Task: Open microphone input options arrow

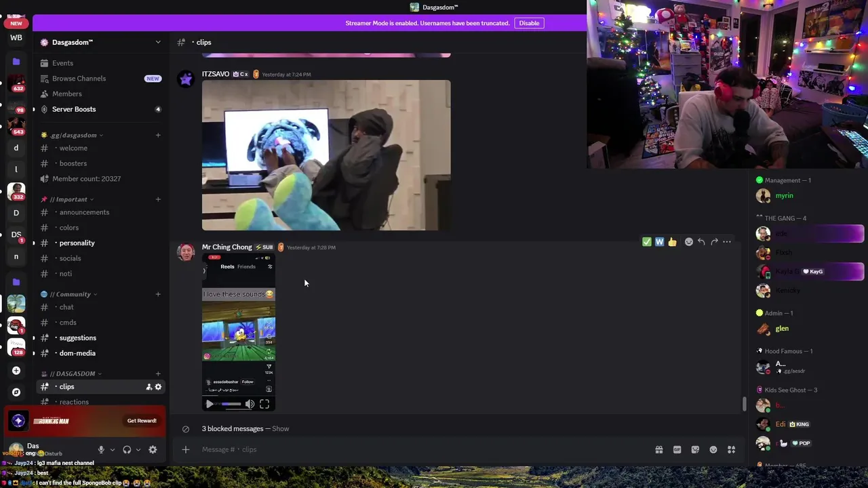Action: pyautogui.click(x=112, y=449)
